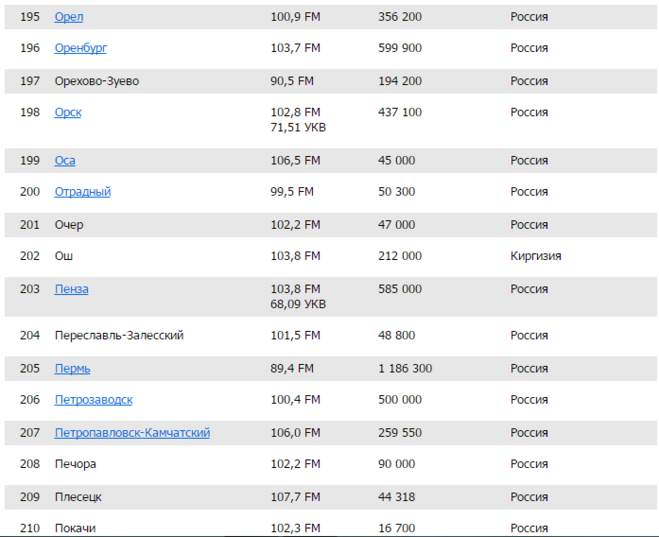Click the 89,4 FM frequency cell
Screen dimensions: 659x537
point(292,369)
